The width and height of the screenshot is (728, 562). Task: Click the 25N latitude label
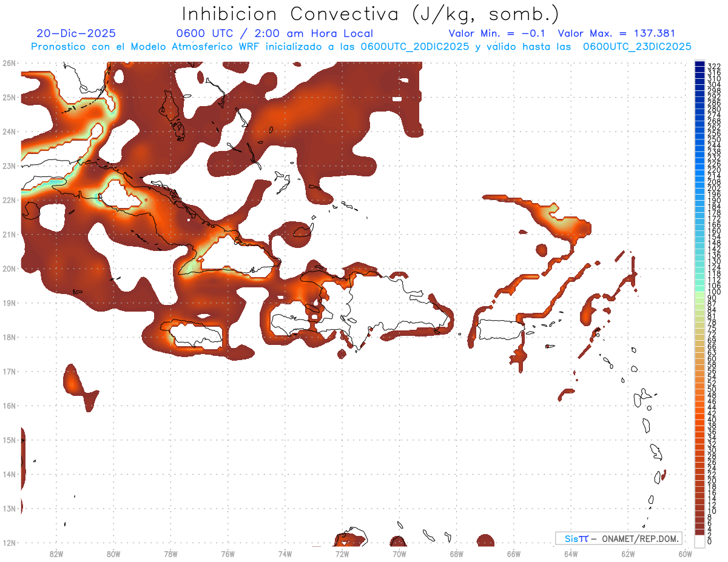point(9,97)
